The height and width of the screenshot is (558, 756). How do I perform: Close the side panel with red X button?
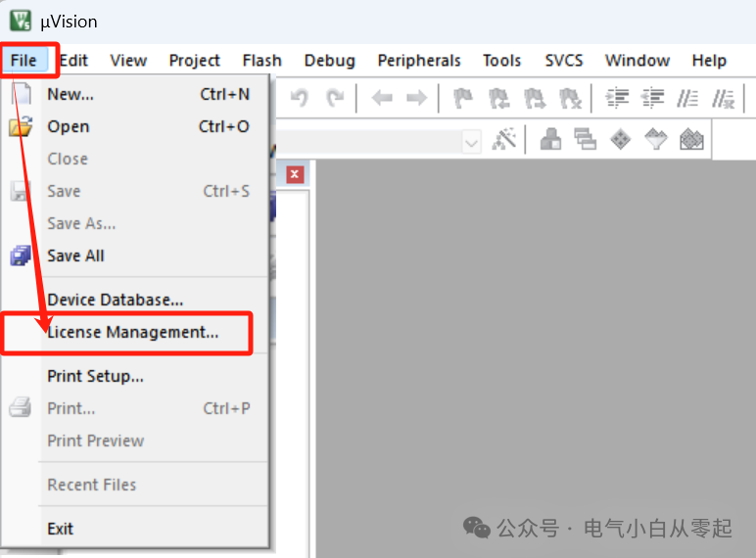coord(295,174)
